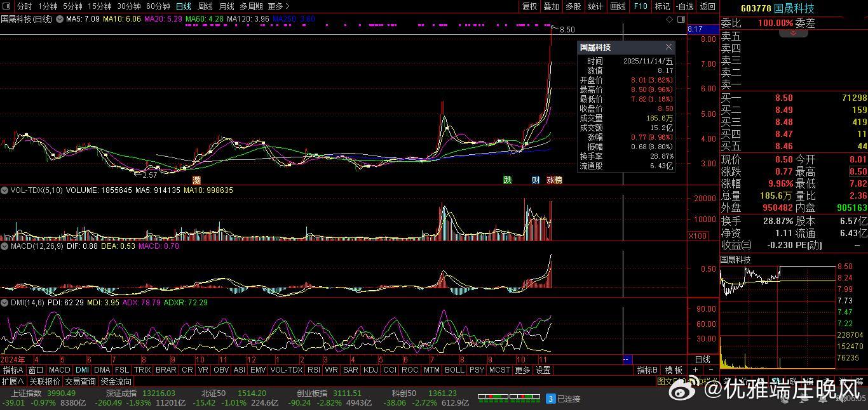Open F10 company info
The image size is (868, 410).
640,6
